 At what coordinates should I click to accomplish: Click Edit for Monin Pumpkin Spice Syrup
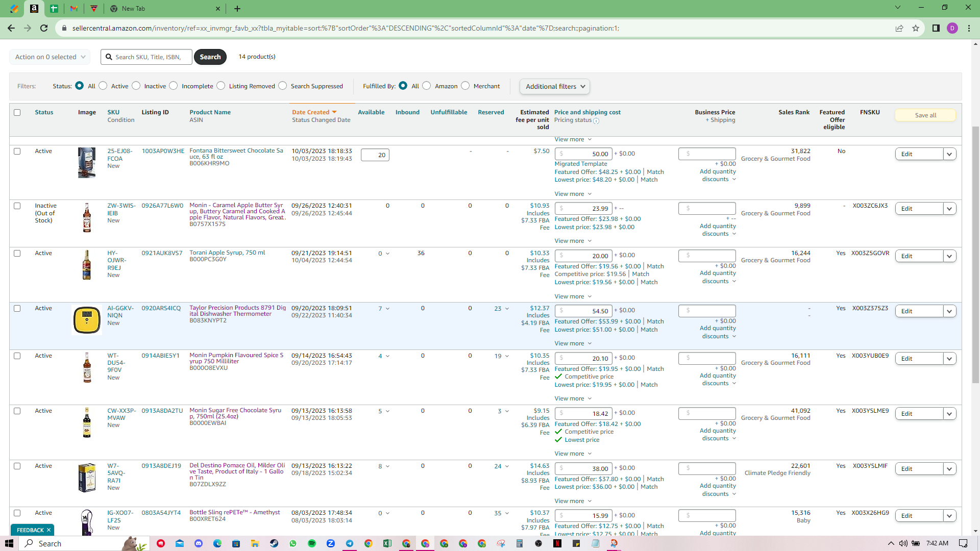(919, 359)
